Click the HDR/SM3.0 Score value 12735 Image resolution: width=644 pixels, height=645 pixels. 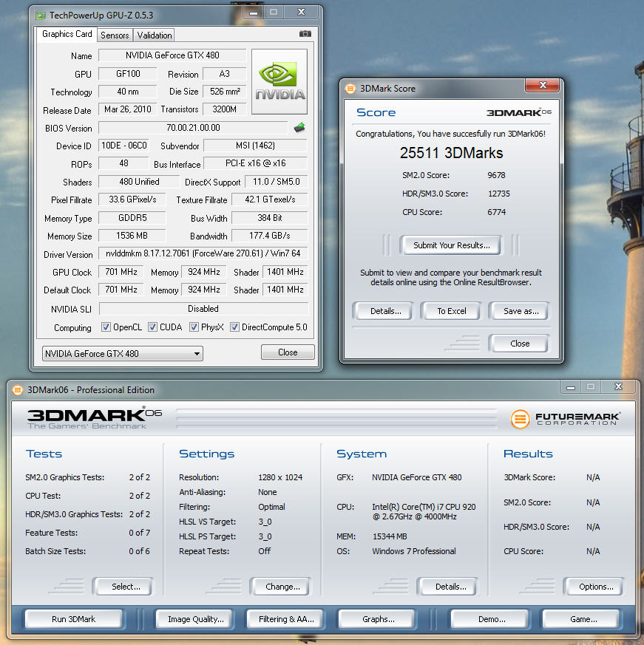[x=498, y=194]
